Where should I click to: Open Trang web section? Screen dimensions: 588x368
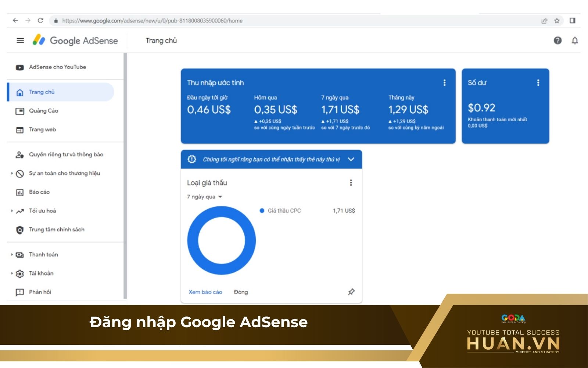pyautogui.click(x=42, y=130)
